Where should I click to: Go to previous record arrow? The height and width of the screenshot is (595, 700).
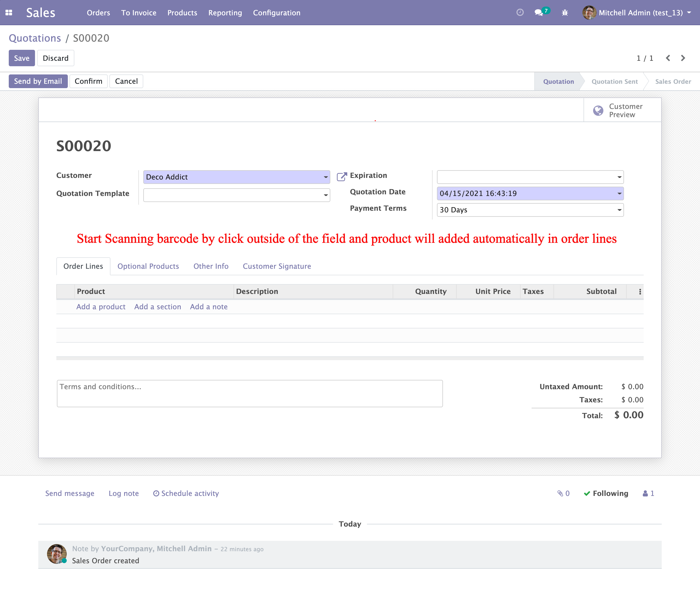point(668,58)
